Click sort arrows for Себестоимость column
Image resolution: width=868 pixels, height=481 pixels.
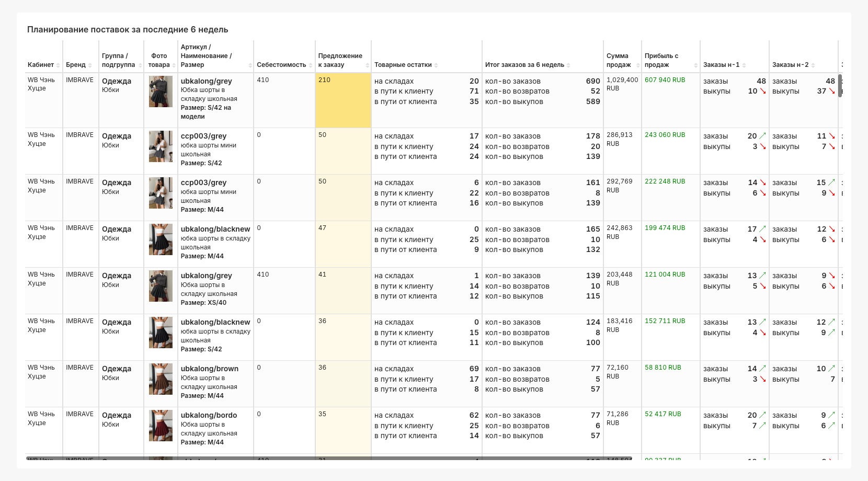(311, 65)
